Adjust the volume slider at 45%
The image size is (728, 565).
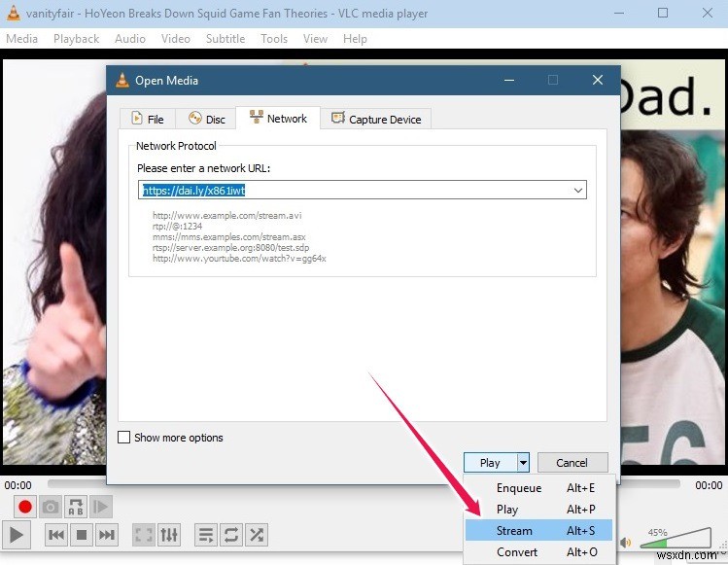click(676, 538)
